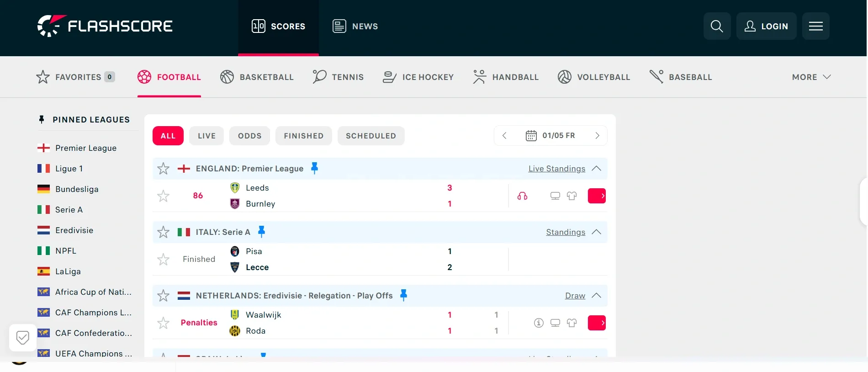Screen dimensions: 868x372
Task: Open the hamburger menu button
Action: [815, 26]
